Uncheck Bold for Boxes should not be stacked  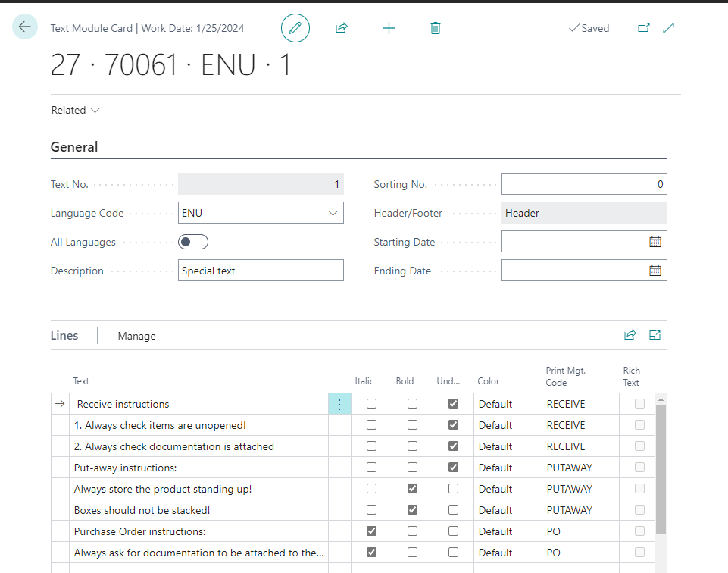point(412,510)
